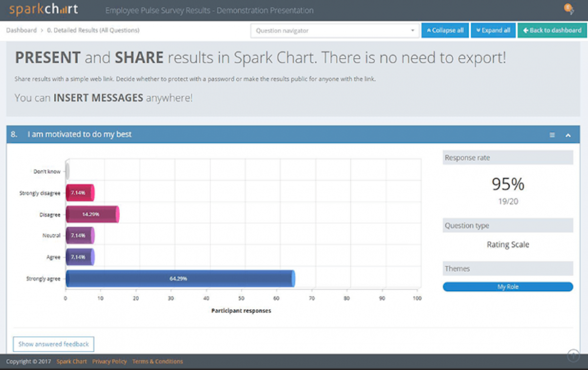
Task: Click the Expand all button
Action: tap(493, 30)
